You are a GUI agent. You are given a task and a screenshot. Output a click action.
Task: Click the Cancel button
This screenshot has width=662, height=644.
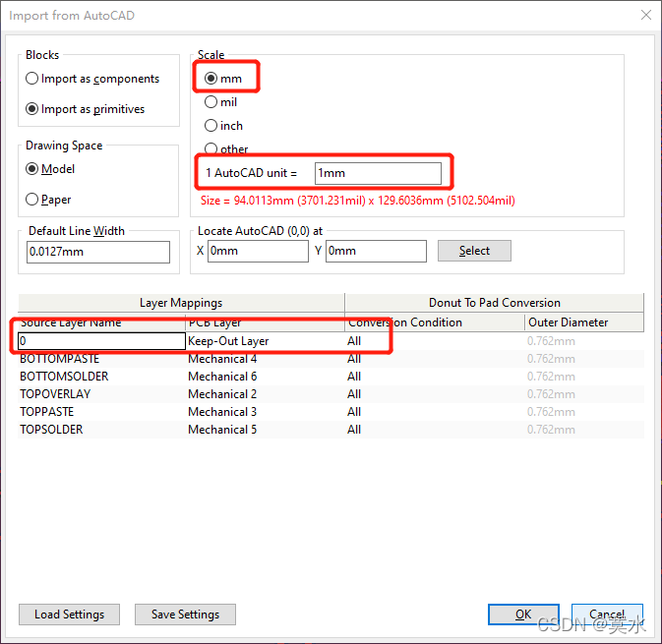(607, 615)
